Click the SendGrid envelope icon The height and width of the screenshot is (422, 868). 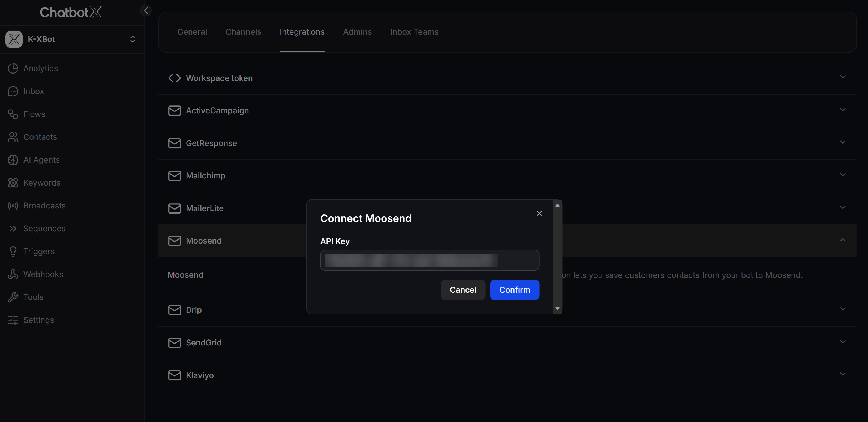click(x=175, y=342)
